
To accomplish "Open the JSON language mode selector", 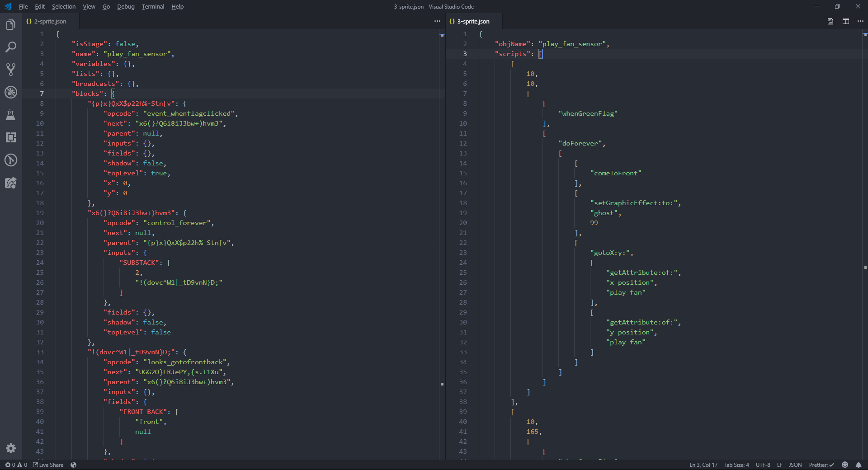I will pyautogui.click(x=795, y=465).
